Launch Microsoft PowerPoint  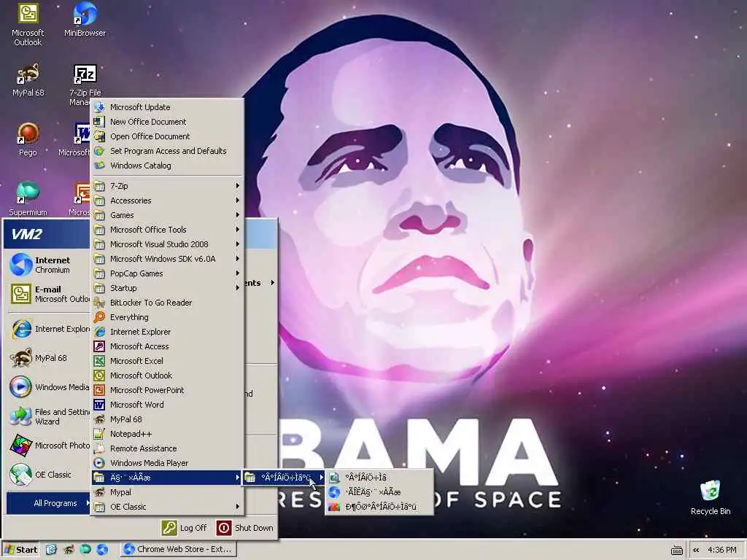[167, 391]
